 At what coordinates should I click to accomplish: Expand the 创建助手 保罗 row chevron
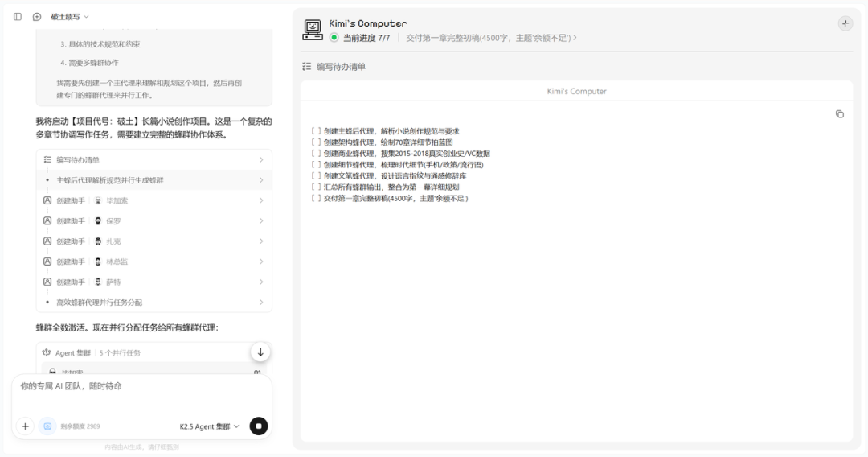[261, 220]
